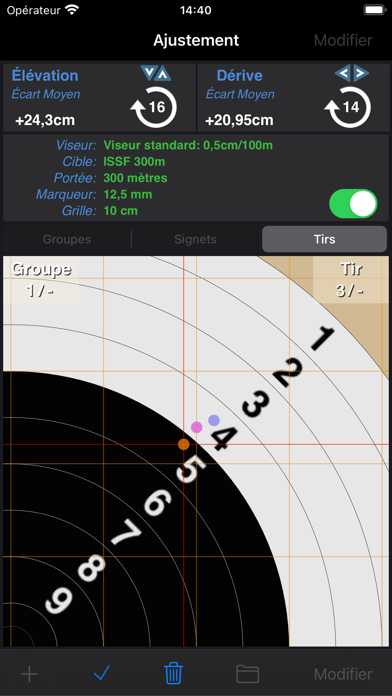The image size is (392, 696).
Task: Tap the elevation up arrow
Action: pos(163,73)
